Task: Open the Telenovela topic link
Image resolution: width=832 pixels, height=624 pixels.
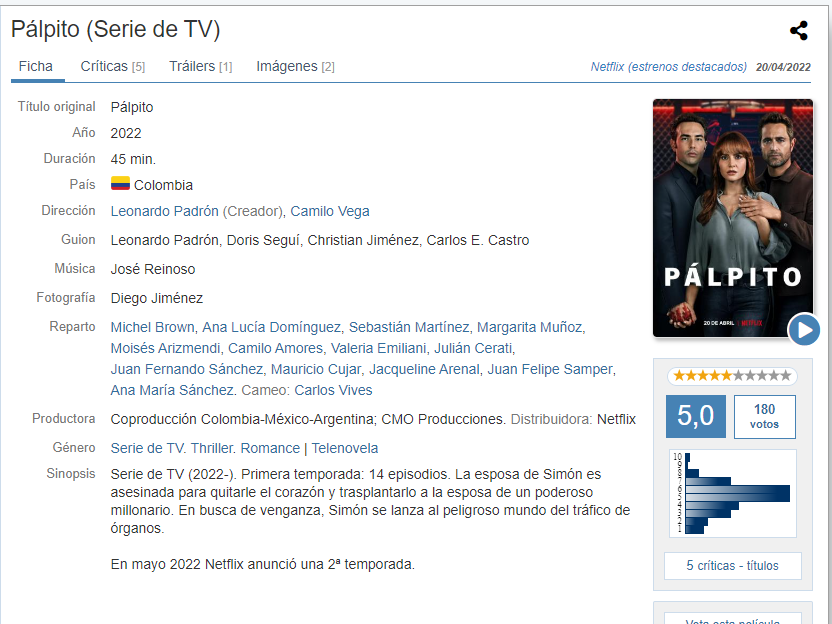Action: (344, 448)
